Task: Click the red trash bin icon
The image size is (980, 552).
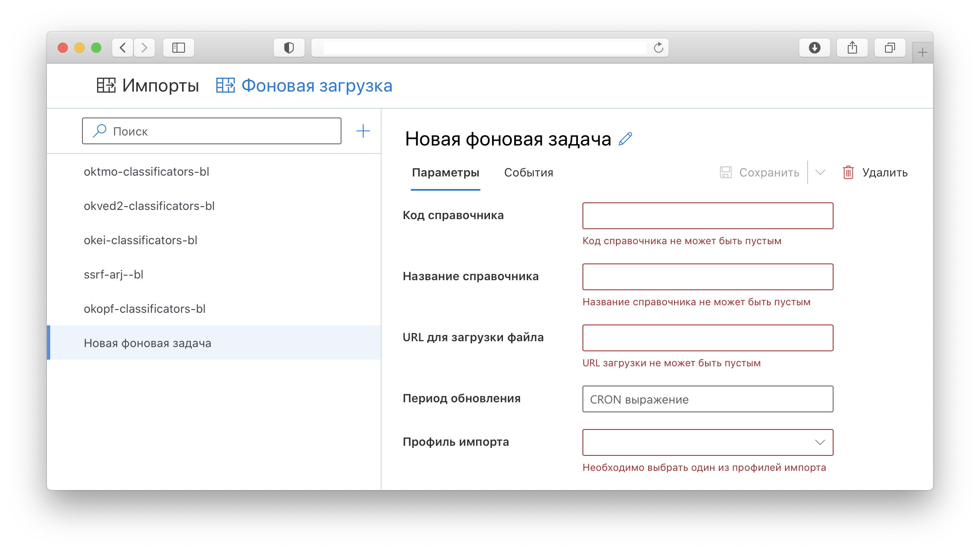Action: coord(848,172)
